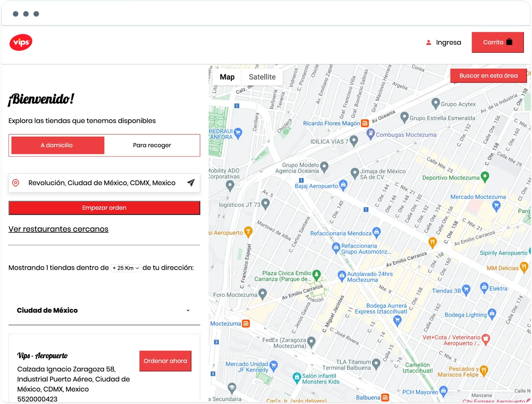The image size is (532, 404).
Task: Click the Grupo Estrella Esmeralda map pin
Action: [x=404, y=117]
